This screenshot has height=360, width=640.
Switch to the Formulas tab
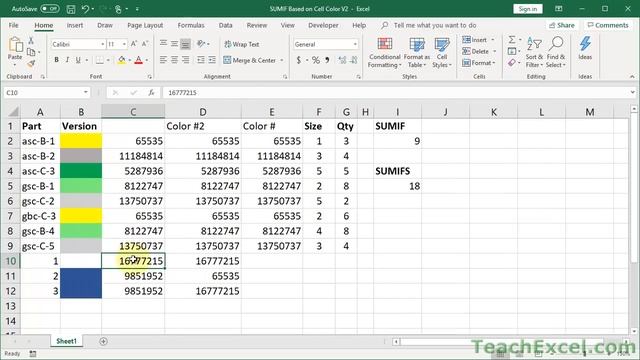191,25
